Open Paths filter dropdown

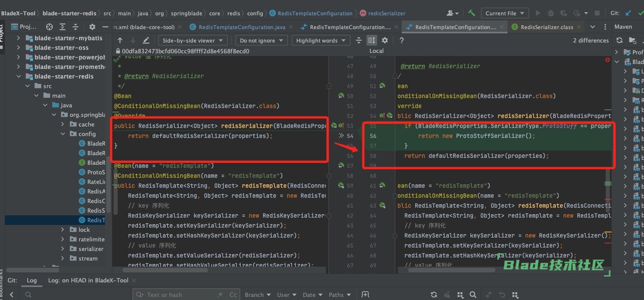point(340,295)
